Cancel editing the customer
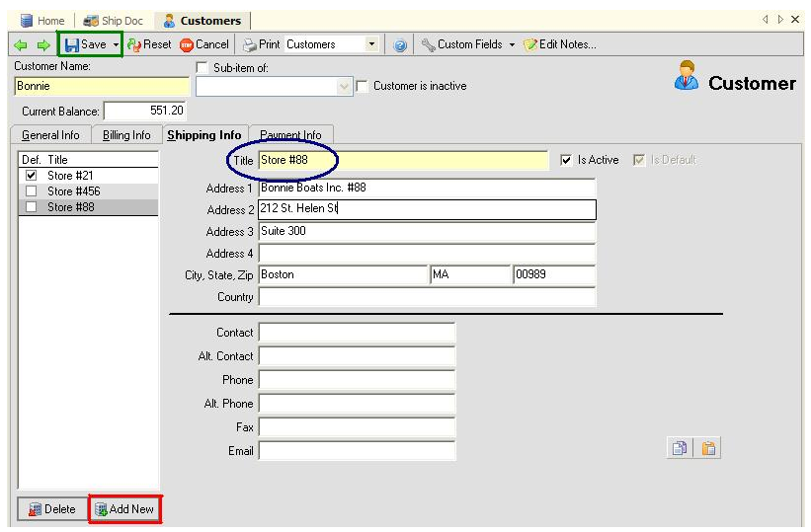The height and width of the screenshot is (532, 811). (203, 44)
